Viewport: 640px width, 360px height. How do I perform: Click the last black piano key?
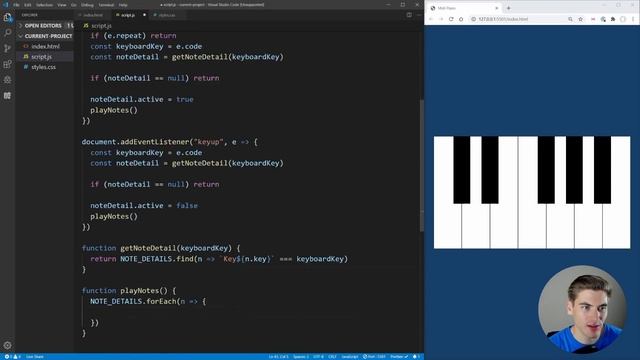click(602, 170)
